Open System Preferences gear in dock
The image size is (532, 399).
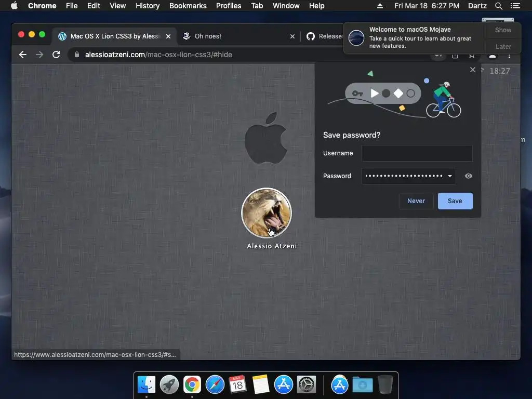[x=307, y=385]
